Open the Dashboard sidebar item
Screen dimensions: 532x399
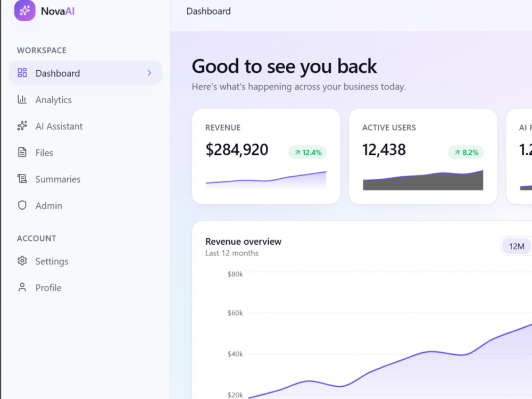pyautogui.click(x=86, y=73)
